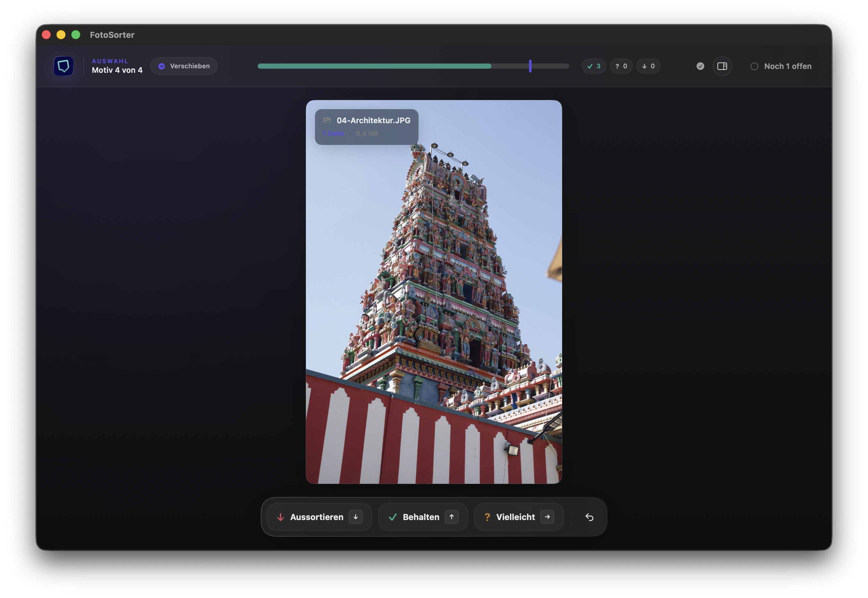Open the discarded count badge with down arrow
The height and width of the screenshot is (598, 868).
pos(648,66)
